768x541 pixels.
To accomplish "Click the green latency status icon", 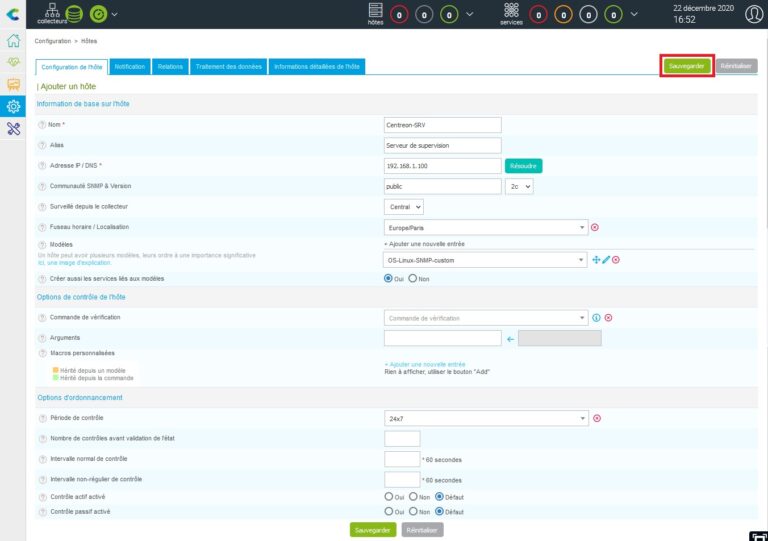I will coord(98,14).
